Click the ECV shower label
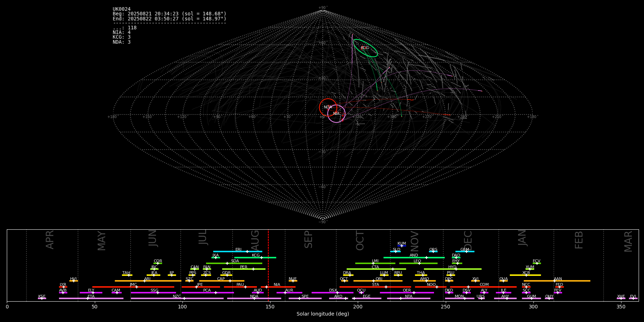Screen dimensions: 644x322 (x=536, y=261)
